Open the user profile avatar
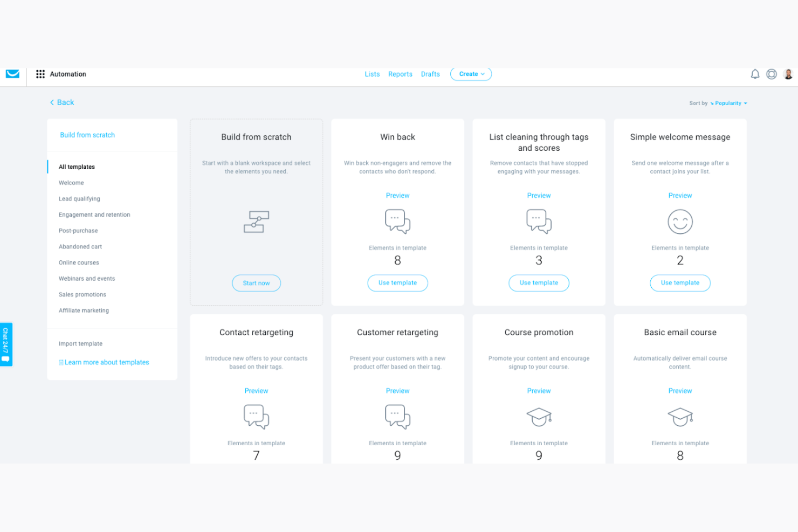Image resolution: width=798 pixels, height=532 pixels. (788, 74)
